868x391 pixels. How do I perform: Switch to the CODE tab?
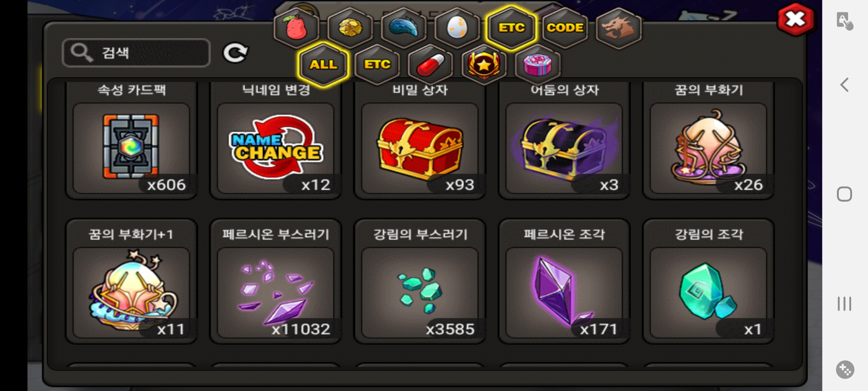(565, 28)
